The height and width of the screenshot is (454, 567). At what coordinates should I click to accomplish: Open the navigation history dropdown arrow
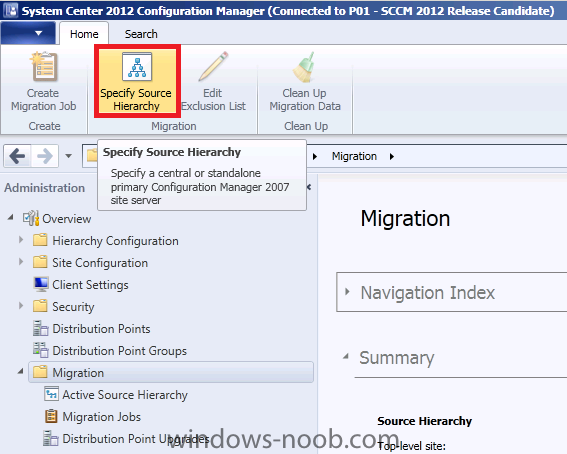68,156
